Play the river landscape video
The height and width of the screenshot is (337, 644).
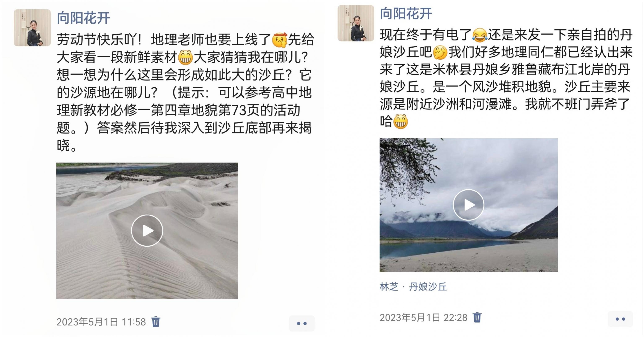[469, 205]
